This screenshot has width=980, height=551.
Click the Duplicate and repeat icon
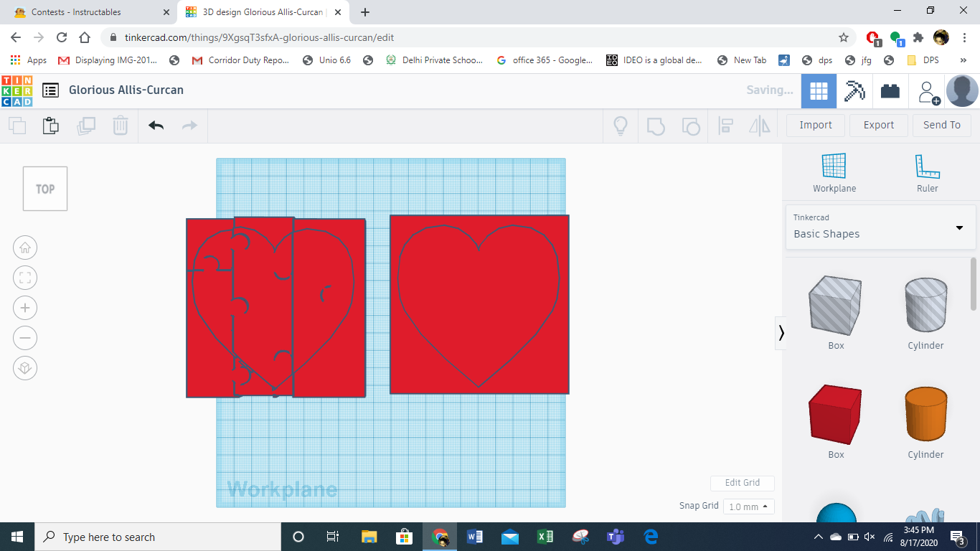click(86, 126)
